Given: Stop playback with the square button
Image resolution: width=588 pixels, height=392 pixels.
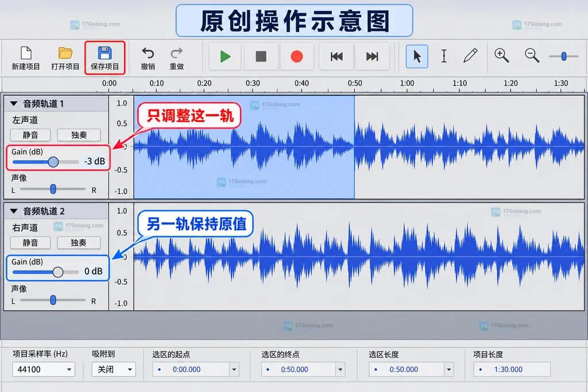Looking at the screenshot, I should click(x=261, y=57).
